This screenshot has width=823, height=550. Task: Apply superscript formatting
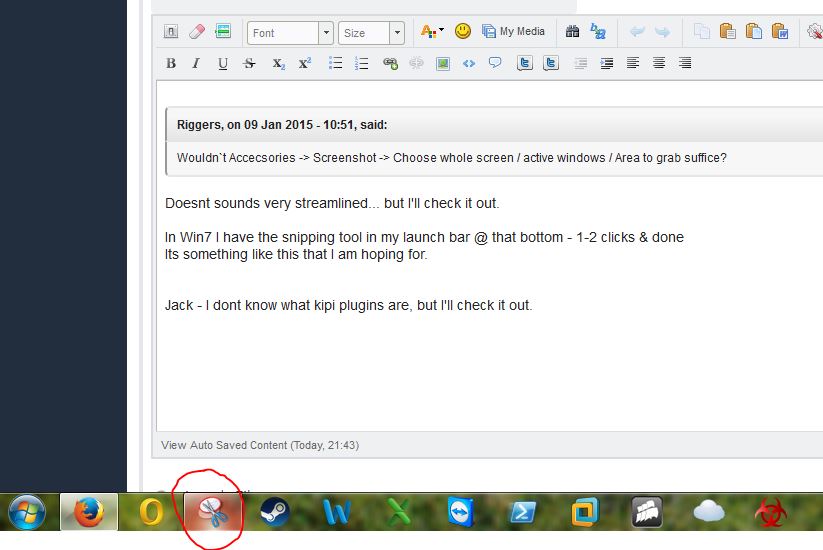pos(305,64)
